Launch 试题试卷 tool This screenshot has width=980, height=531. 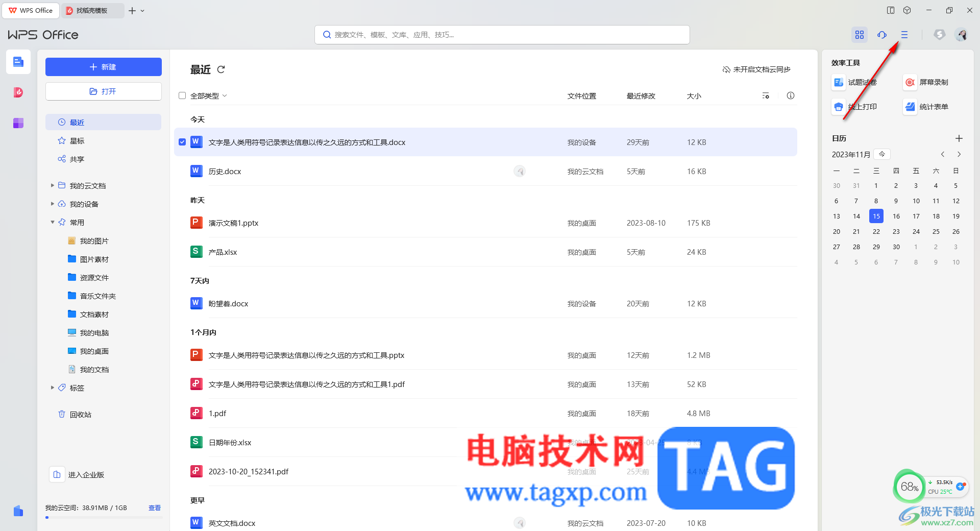855,82
